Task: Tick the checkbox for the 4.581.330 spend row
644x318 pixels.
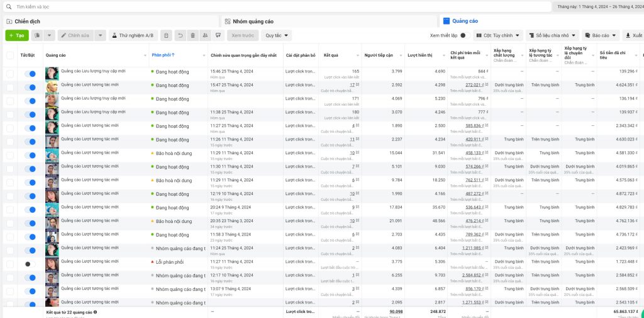Action: click(10, 156)
